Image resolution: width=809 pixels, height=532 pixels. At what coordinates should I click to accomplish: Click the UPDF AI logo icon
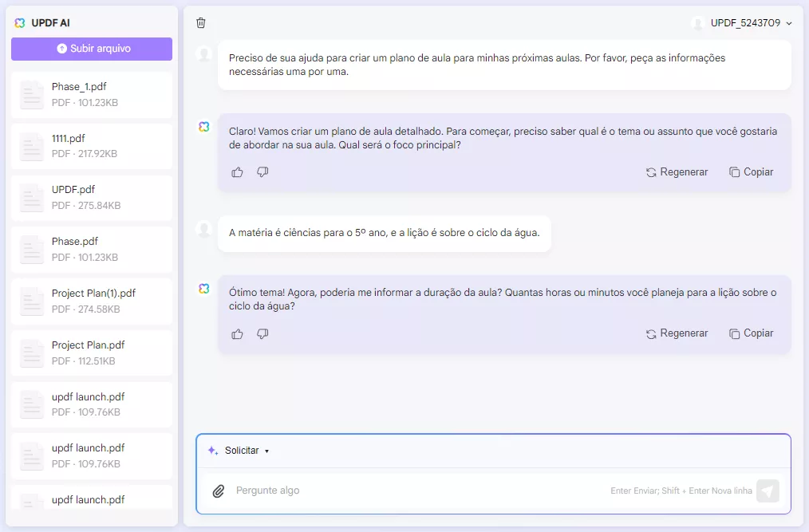coord(19,22)
